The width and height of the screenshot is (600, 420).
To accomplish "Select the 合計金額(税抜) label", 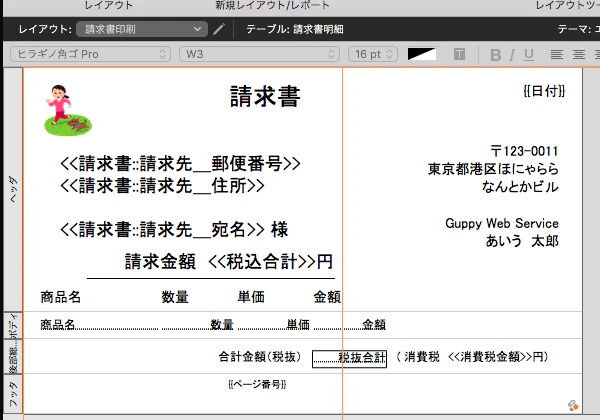I will (x=259, y=357).
